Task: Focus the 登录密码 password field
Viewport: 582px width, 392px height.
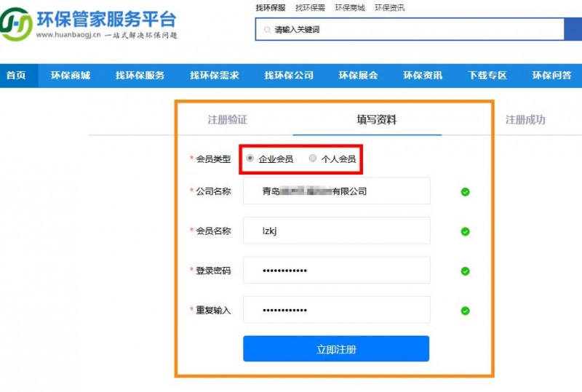Action: [x=336, y=270]
